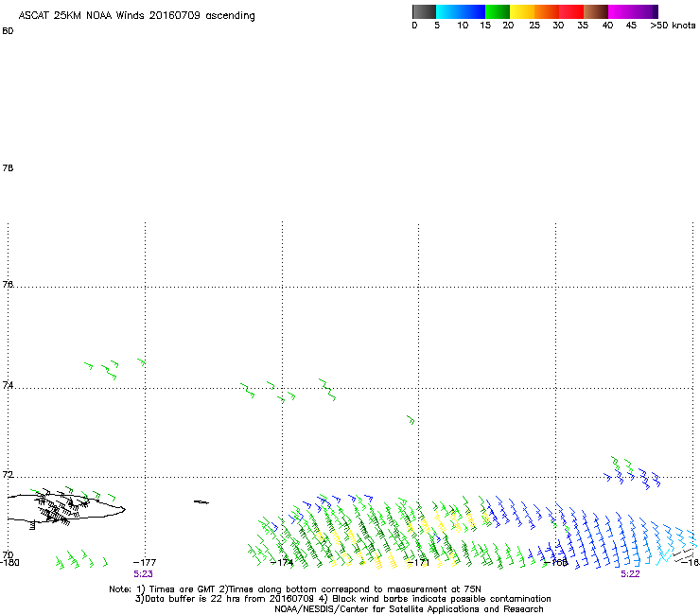Click the note line about times being GMT
The height and width of the screenshot is (615, 700).
pyautogui.click(x=295, y=589)
